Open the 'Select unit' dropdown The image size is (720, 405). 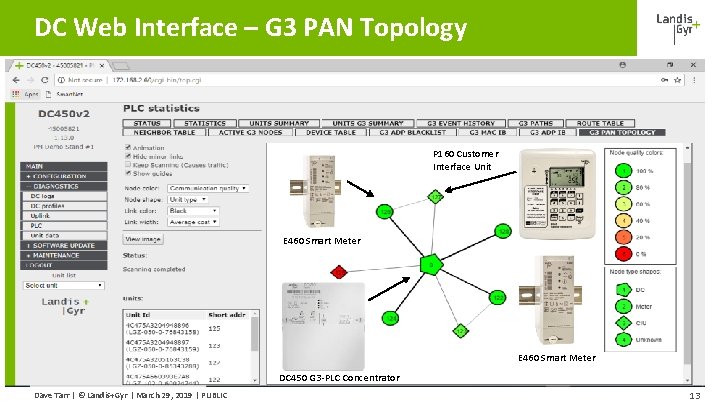point(64,286)
